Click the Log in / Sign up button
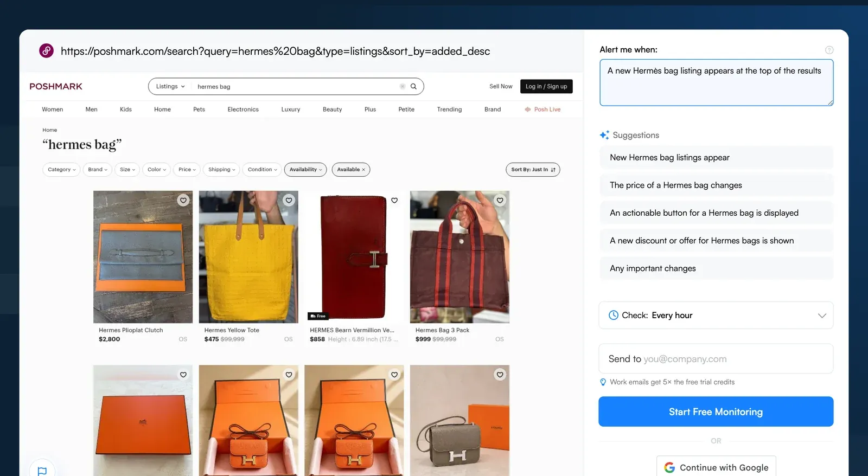Image resolution: width=868 pixels, height=476 pixels. point(546,86)
